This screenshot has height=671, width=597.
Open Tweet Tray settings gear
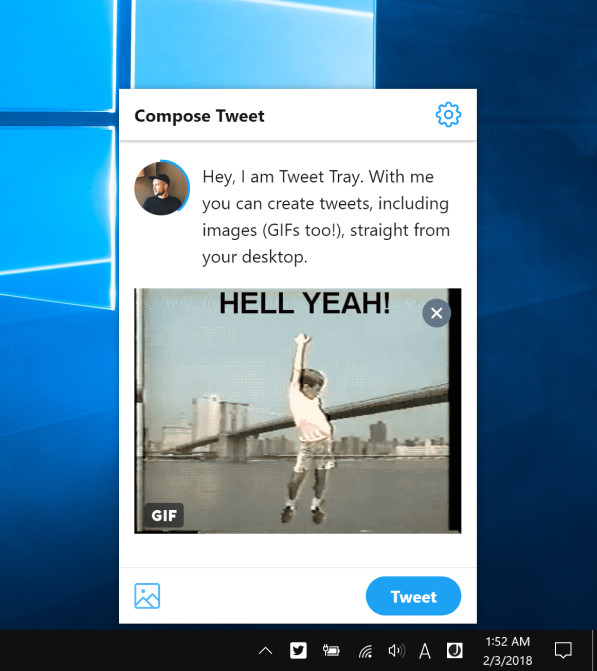448,115
